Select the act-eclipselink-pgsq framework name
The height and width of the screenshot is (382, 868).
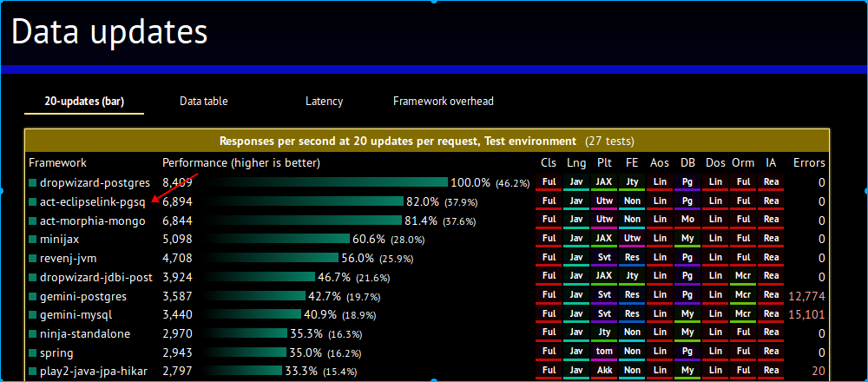click(93, 202)
